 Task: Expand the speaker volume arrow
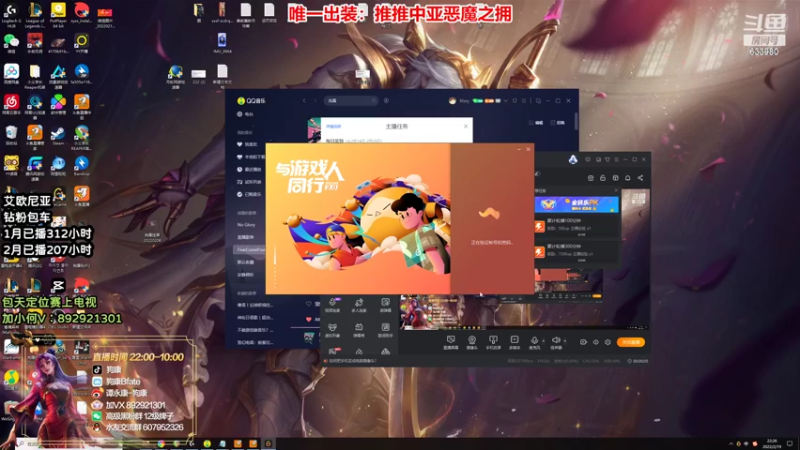(565, 341)
